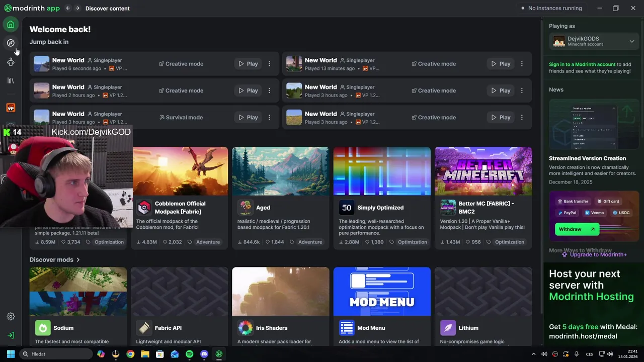Click the Modrinth app taskbar icon

tap(219, 354)
